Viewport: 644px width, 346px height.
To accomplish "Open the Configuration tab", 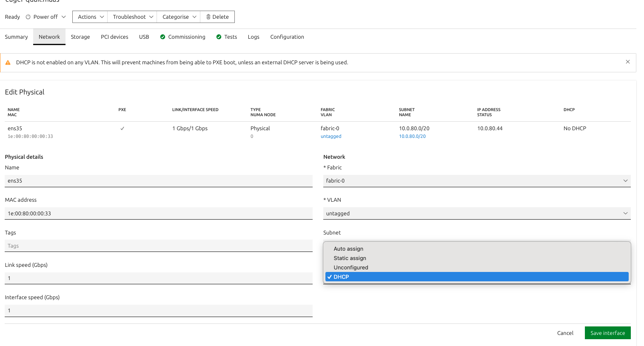I will tap(287, 37).
